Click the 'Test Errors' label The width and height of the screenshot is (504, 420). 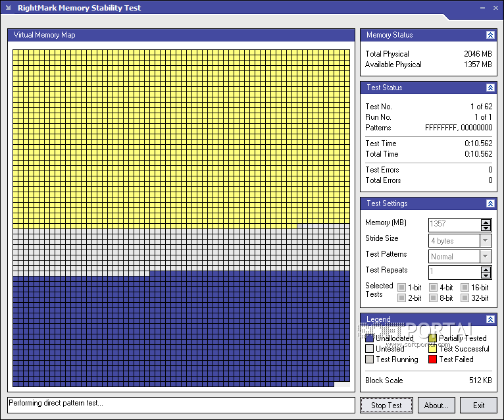point(382,170)
